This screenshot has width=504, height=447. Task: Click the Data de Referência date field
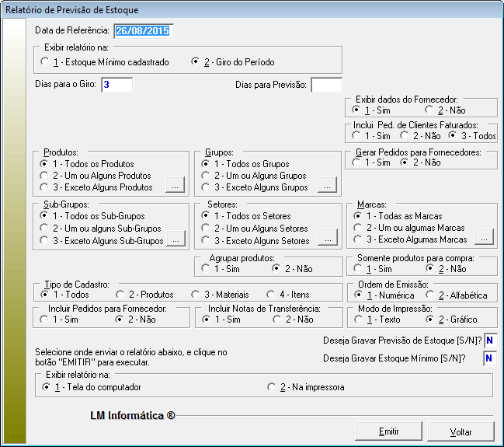pyautogui.click(x=144, y=31)
